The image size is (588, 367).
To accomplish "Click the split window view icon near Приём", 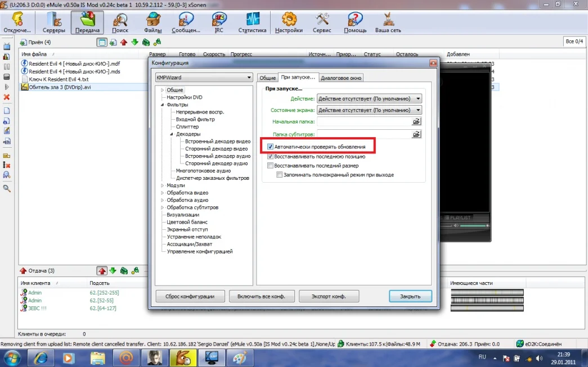I will [x=102, y=42].
